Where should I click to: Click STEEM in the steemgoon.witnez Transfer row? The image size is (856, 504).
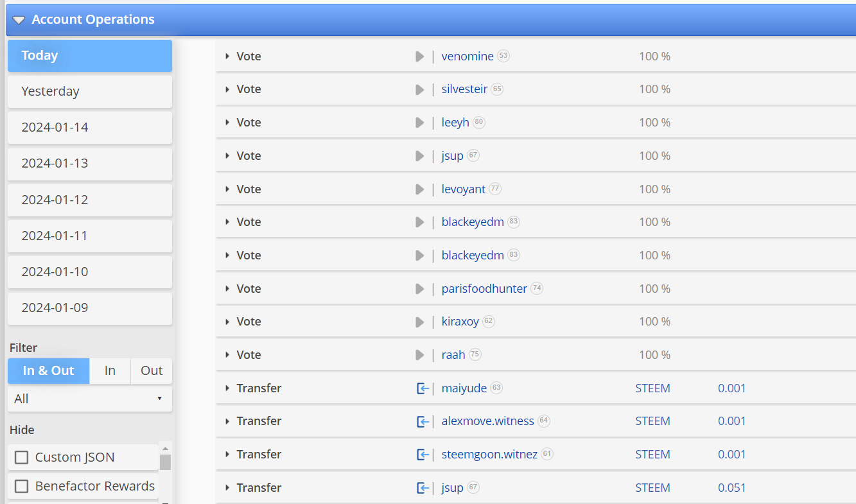coord(652,455)
